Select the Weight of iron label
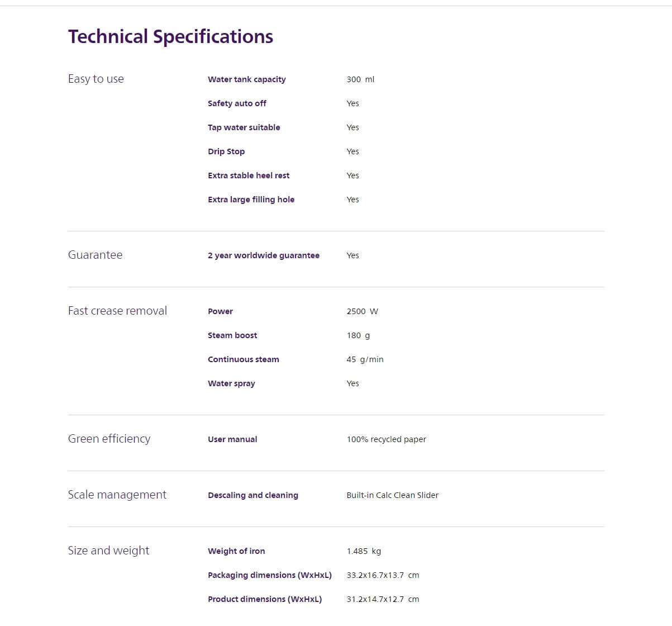 click(x=236, y=551)
